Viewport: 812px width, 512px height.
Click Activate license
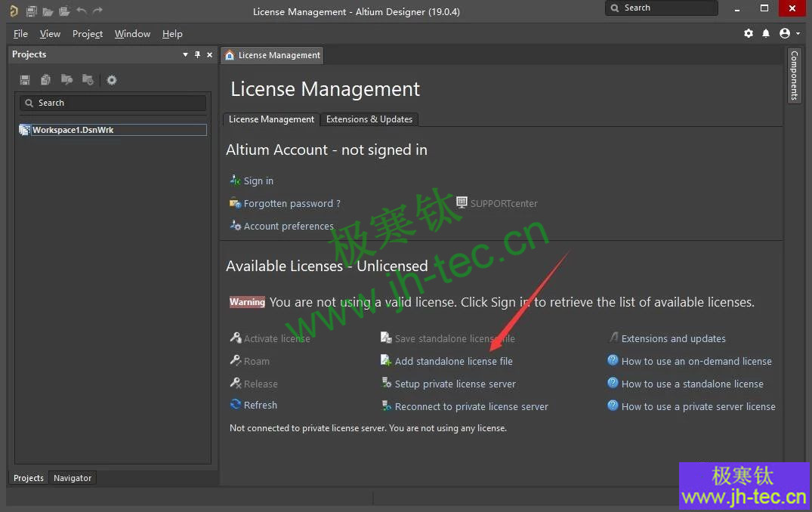point(277,338)
